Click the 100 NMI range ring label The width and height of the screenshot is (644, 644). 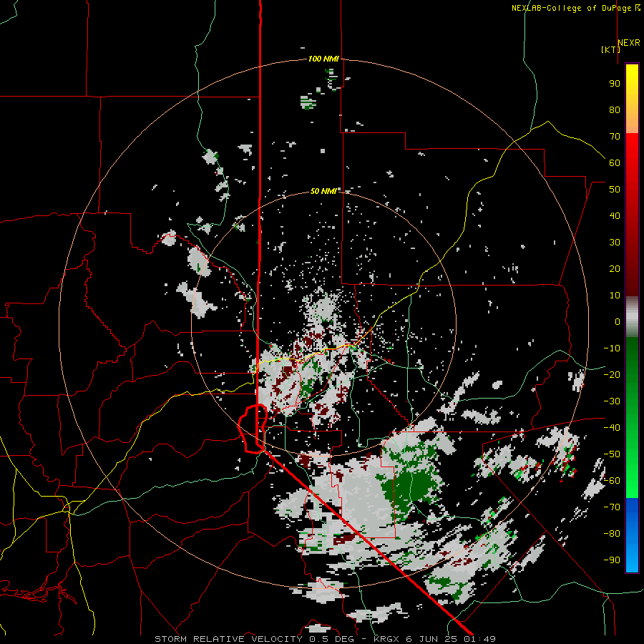(323, 59)
